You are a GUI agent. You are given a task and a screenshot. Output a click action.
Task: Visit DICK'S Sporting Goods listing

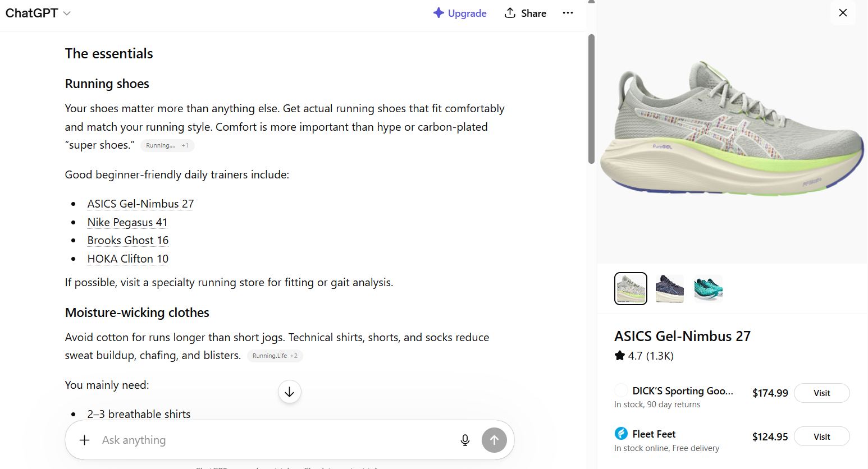tap(821, 393)
